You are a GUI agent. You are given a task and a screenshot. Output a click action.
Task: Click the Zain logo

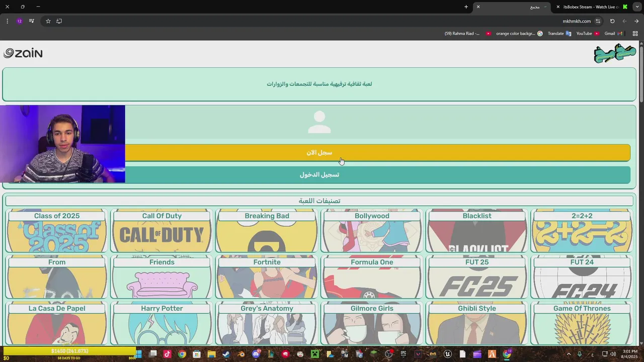[x=23, y=53]
